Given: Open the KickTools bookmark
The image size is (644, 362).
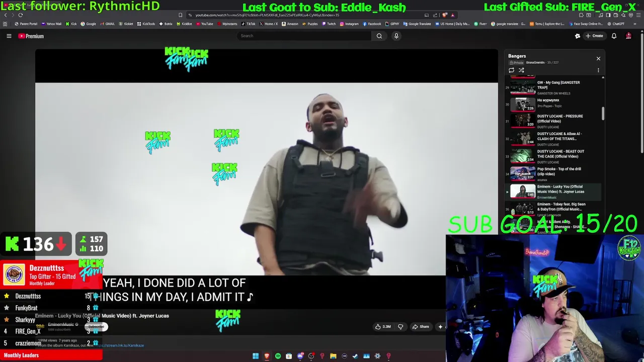Looking at the screenshot, I should [146, 24].
